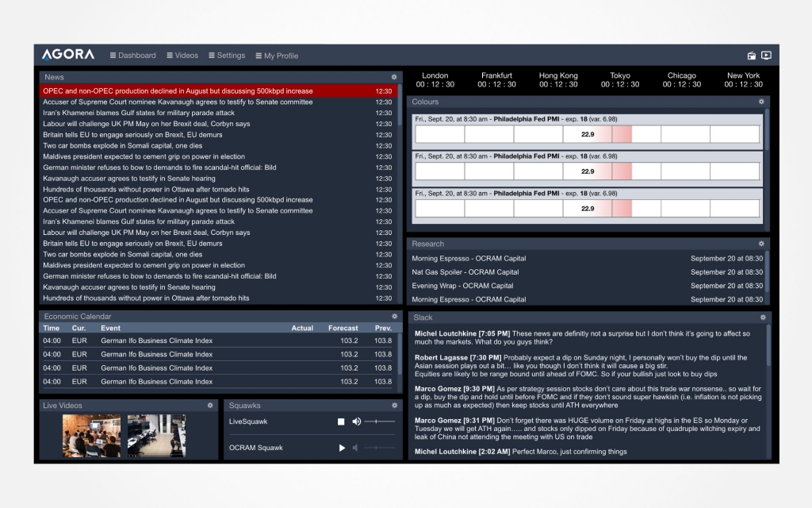This screenshot has height=508, width=812.
Task: Open the second live video of office desks
Action: pos(156,436)
